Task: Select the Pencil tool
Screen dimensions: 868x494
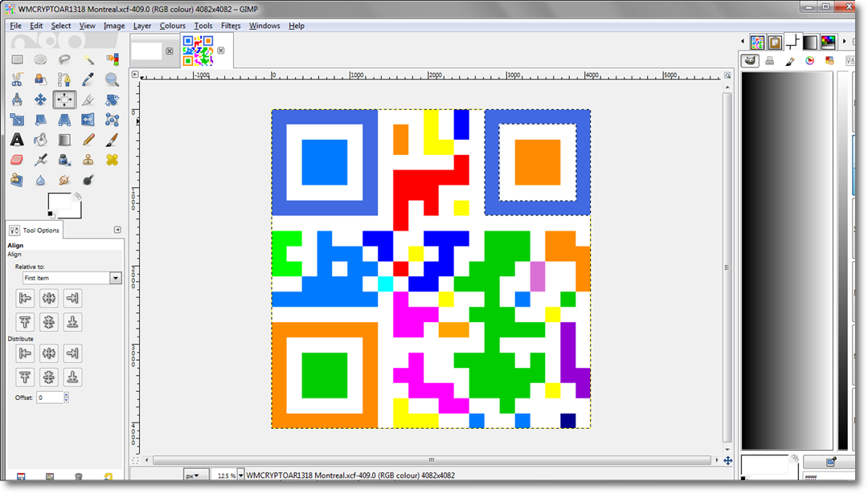Action: pos(88,140)
